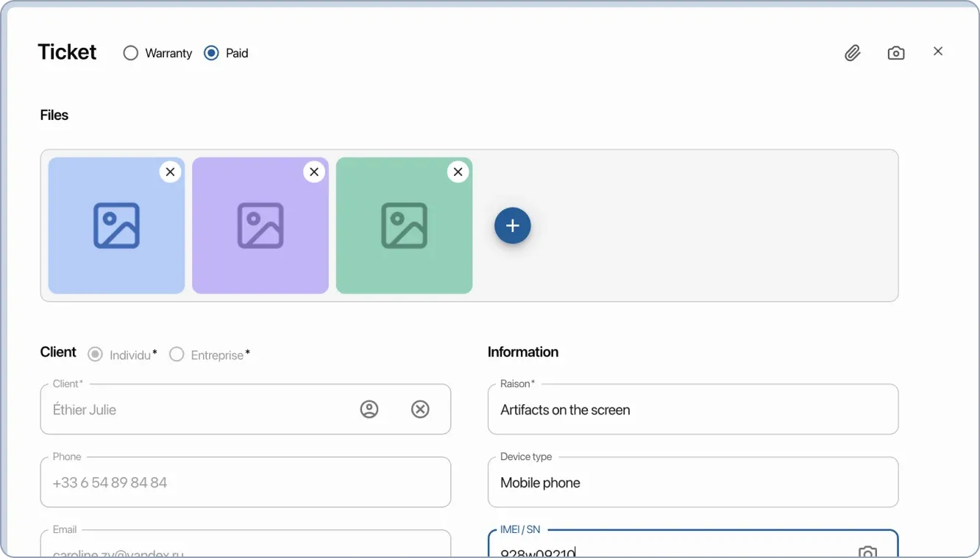Open the blue image preview
This screenshot has width=980, height=558.
(116, 225)
